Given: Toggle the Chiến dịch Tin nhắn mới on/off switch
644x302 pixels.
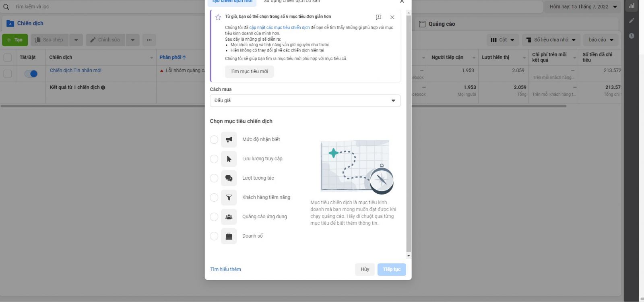Looking at the screenshot, I should tap(31, 74).
